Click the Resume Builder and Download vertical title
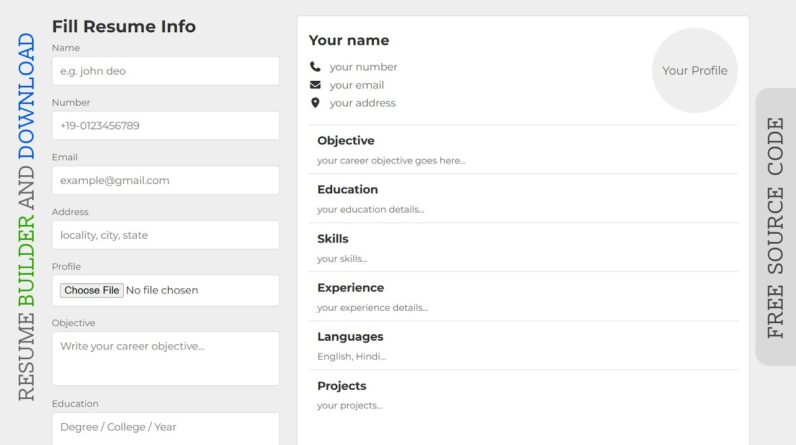The height and width of the screenshot is (445, 796). coord(26,217)
